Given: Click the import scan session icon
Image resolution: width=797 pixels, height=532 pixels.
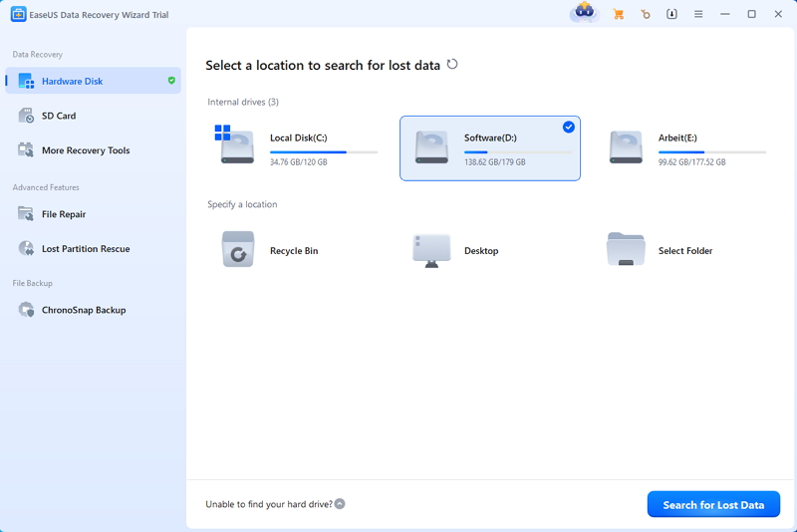Looking at the screenshot, I should click(x=671, y=14).
